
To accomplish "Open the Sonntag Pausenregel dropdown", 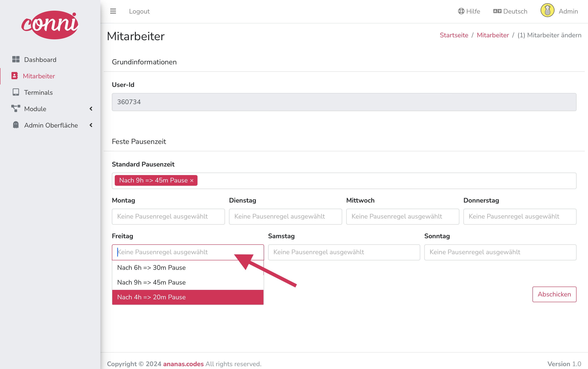I will (x=500, y=252).
